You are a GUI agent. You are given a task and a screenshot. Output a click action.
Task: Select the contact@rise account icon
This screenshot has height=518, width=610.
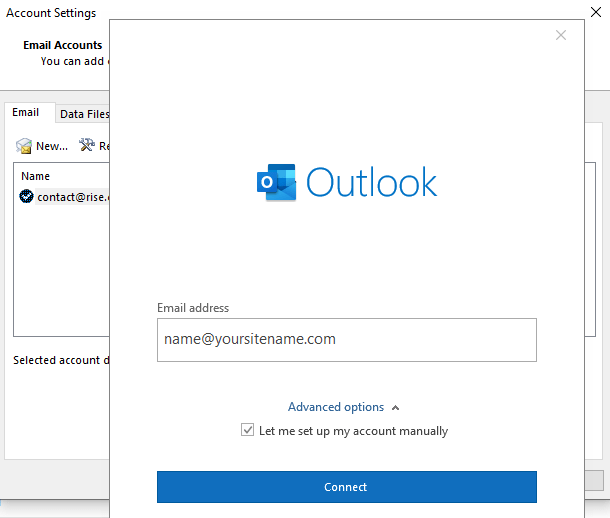point(26,196)
